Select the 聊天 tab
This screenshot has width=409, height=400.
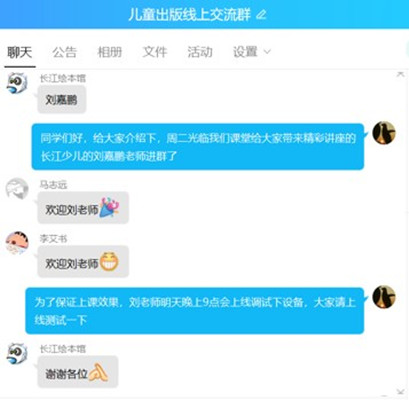click(20, 52)
